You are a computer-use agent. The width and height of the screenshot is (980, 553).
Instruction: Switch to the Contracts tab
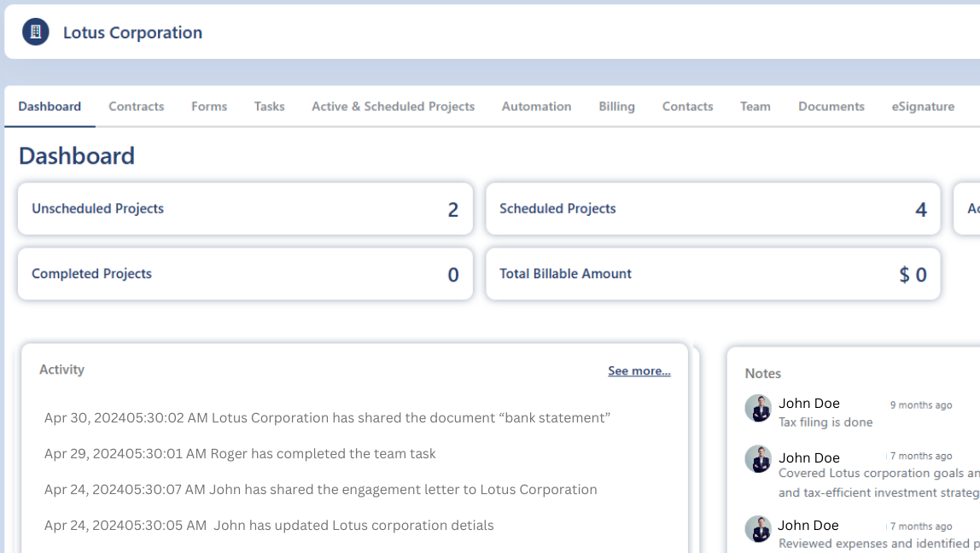click(136, 107)
